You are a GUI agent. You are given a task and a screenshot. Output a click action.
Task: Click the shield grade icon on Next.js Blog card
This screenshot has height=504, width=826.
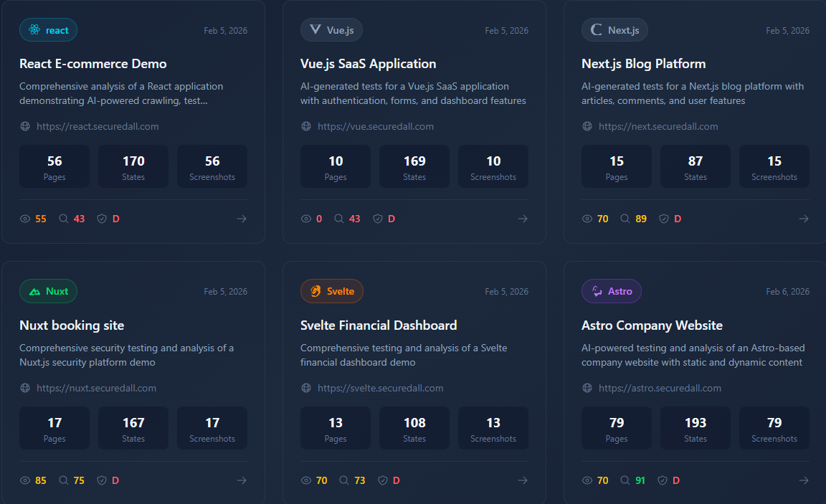663,218
